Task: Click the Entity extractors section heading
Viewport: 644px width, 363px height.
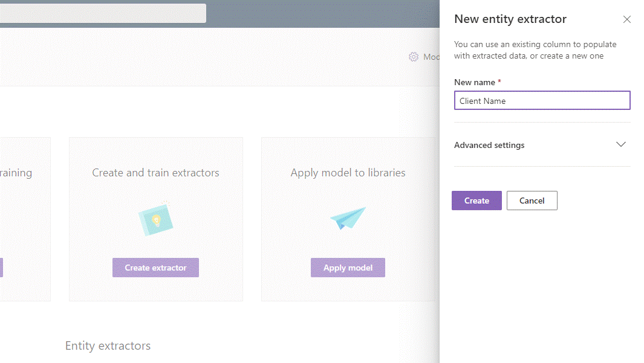Action: 108,345
